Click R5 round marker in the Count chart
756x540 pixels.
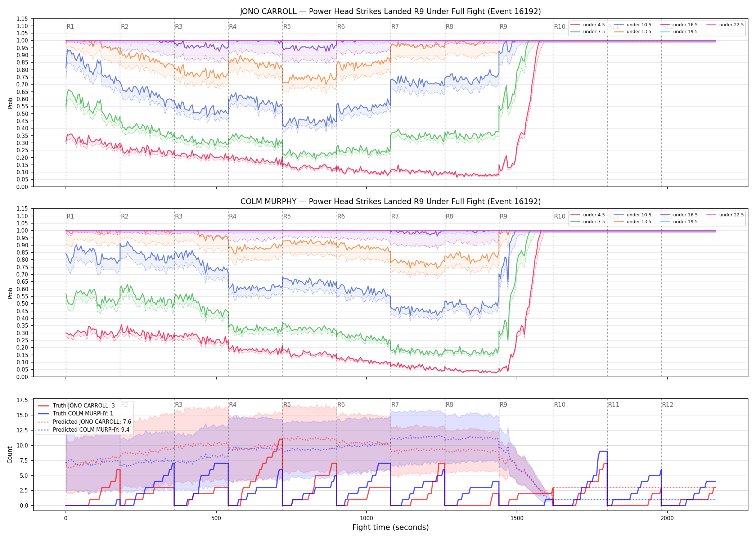pyautogui.click(x=287, y=405)
